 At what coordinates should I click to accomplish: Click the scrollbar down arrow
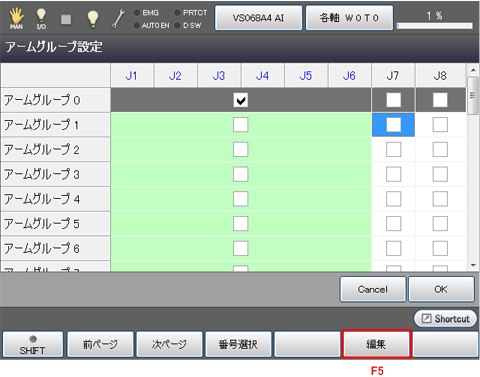[x=473, y=265]
